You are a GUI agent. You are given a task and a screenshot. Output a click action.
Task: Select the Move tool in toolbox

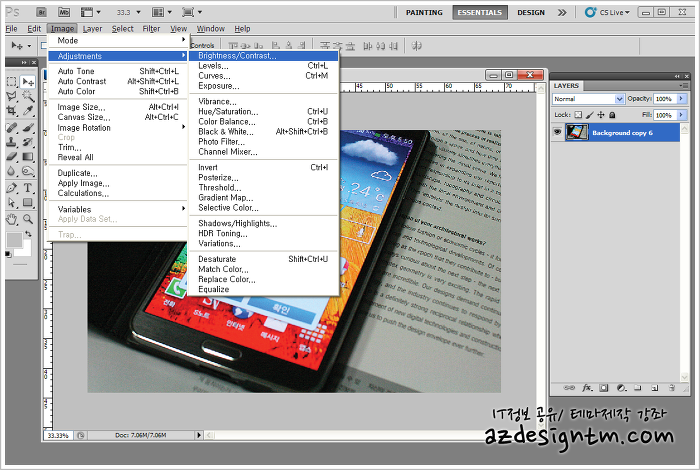(28, 82)
